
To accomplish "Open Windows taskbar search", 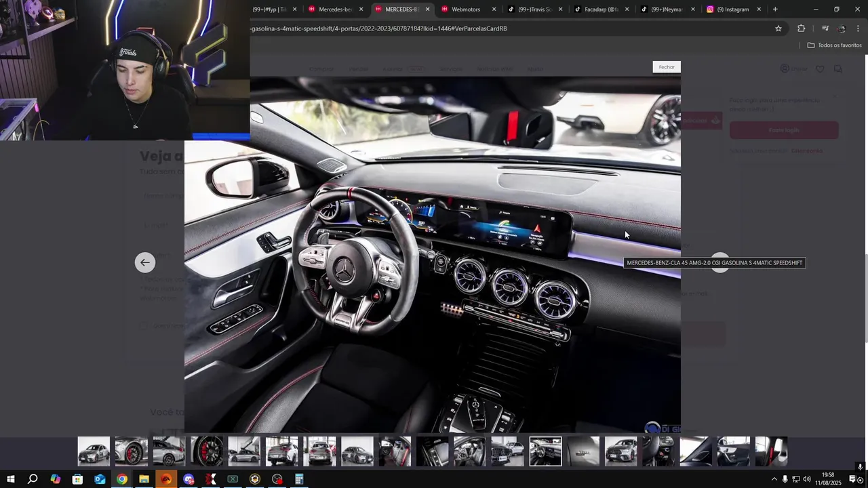I will click(x=33, y=479).
